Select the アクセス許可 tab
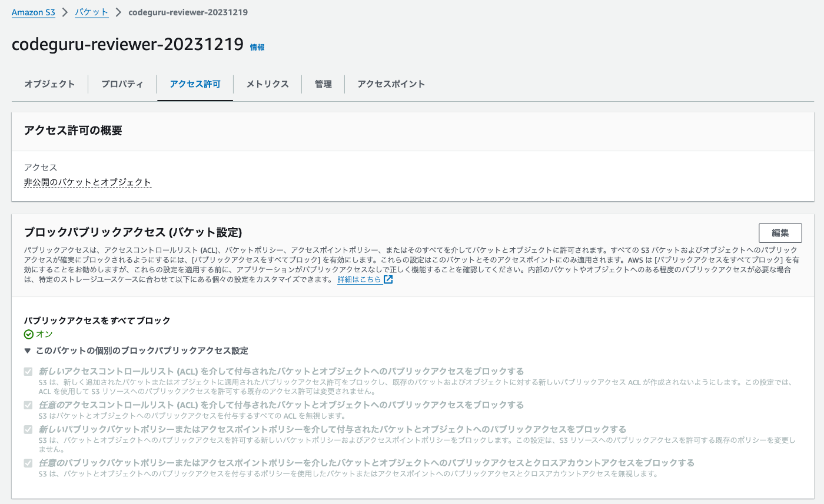 click(x=195, y=84)
